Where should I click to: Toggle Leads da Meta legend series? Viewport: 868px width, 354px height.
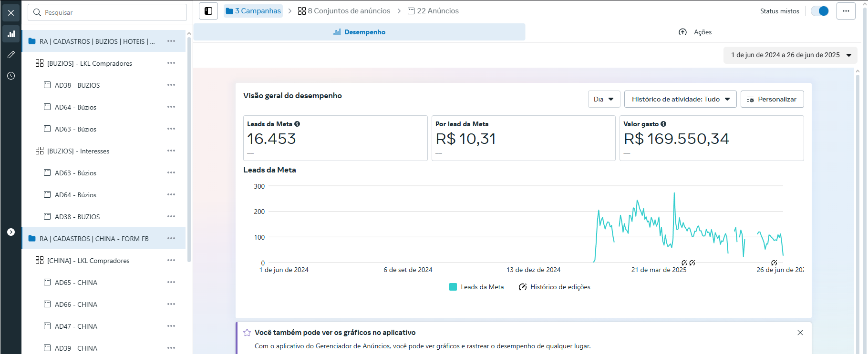pos(476,287)
